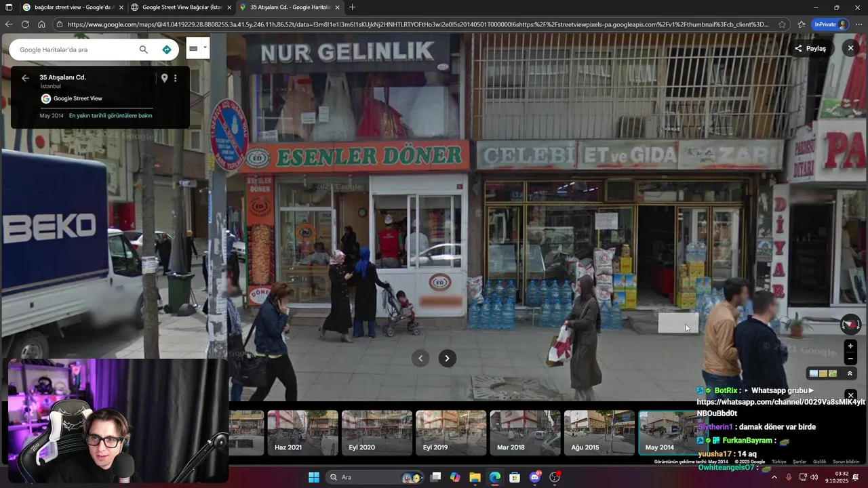Click the Google Maps search magnifier icon

point(143,49)
